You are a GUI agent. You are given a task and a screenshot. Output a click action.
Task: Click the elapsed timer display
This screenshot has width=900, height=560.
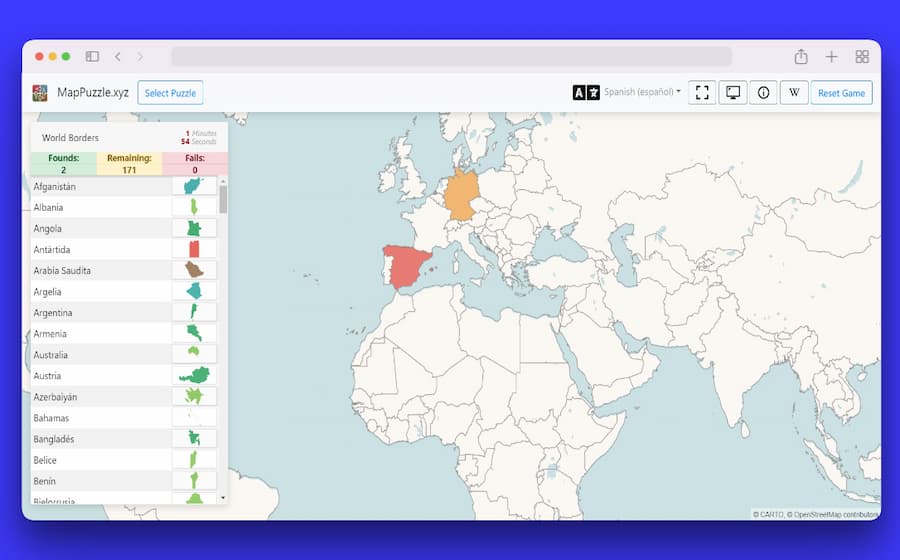(199, 138)
